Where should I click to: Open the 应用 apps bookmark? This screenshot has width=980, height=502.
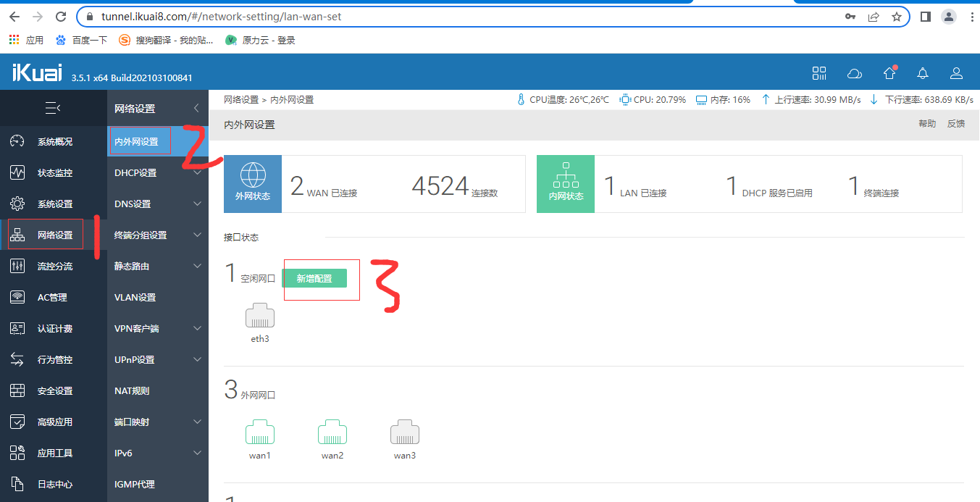[27, 41]
